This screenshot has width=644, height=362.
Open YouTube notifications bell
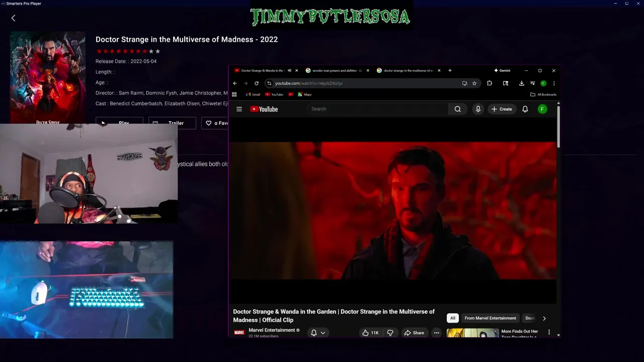(x=525, y=109)
